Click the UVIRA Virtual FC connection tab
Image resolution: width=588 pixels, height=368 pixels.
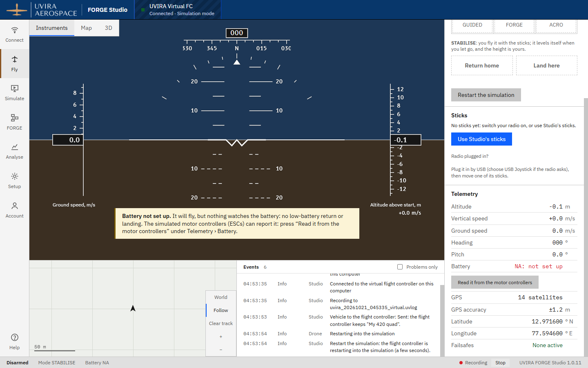point(178,10)
